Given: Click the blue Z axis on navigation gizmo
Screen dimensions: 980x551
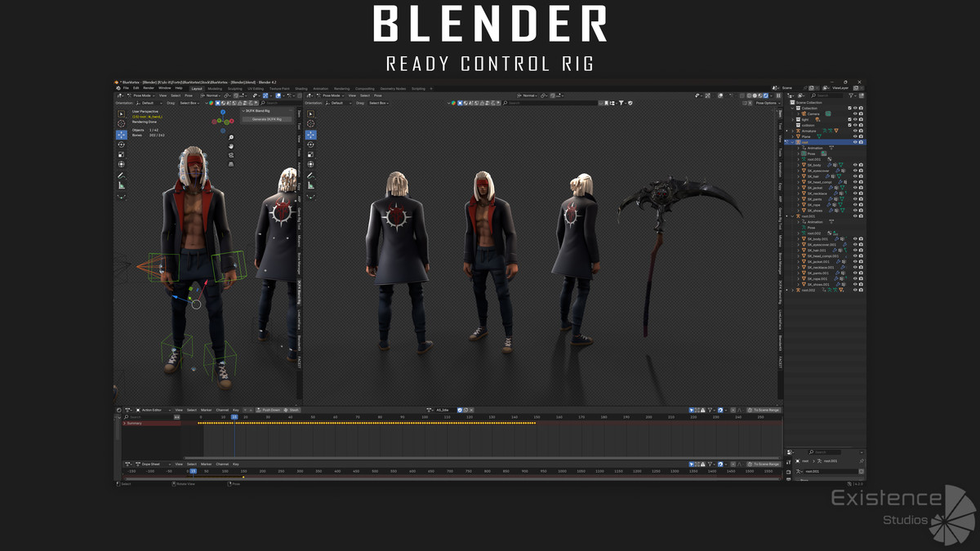Looking at the screenshot, I should click(223, 113).
